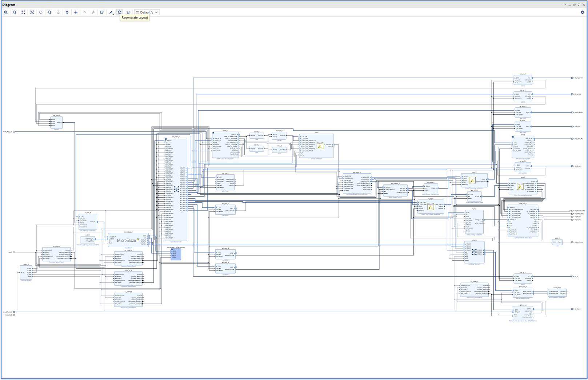Click the Make Connection toolbar icon
This screenshot has width=588, height=380.
tap(84, 12)
